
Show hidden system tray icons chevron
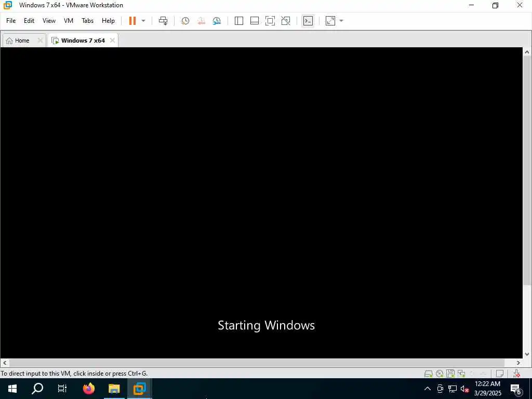428,389
